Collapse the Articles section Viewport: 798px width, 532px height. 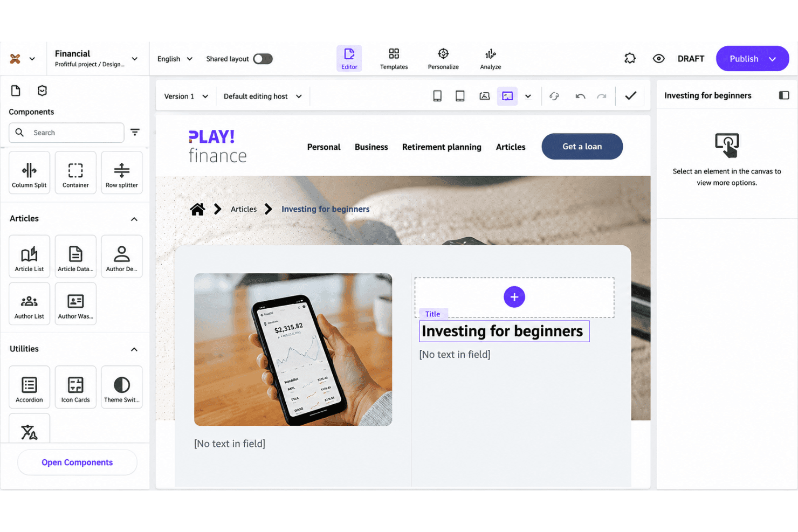coord(134,219)
